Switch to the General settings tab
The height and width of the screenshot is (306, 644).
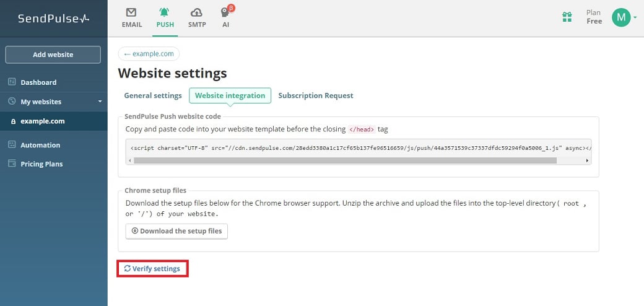coord(153,95)
